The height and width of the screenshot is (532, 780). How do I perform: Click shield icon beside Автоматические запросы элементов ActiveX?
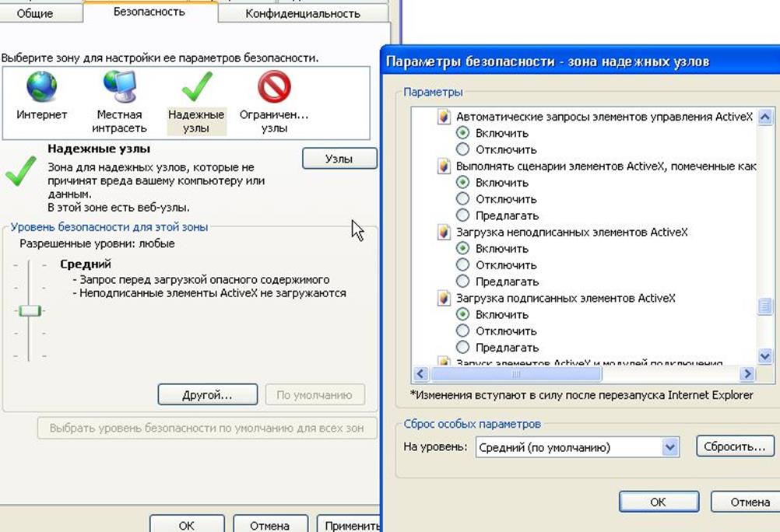[x=444, y=117]
